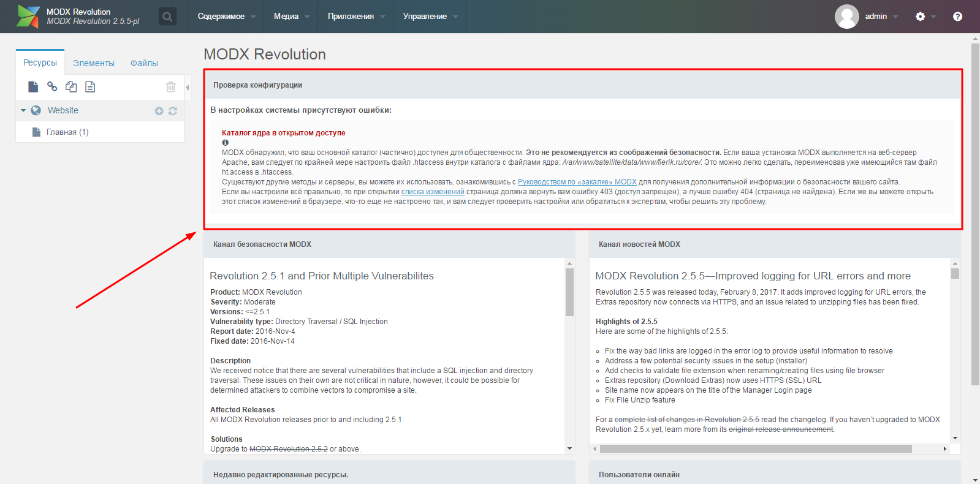Click the MODX Revolution page title
The width and height of the screenshot is (980, 484).
click(265, 55)
